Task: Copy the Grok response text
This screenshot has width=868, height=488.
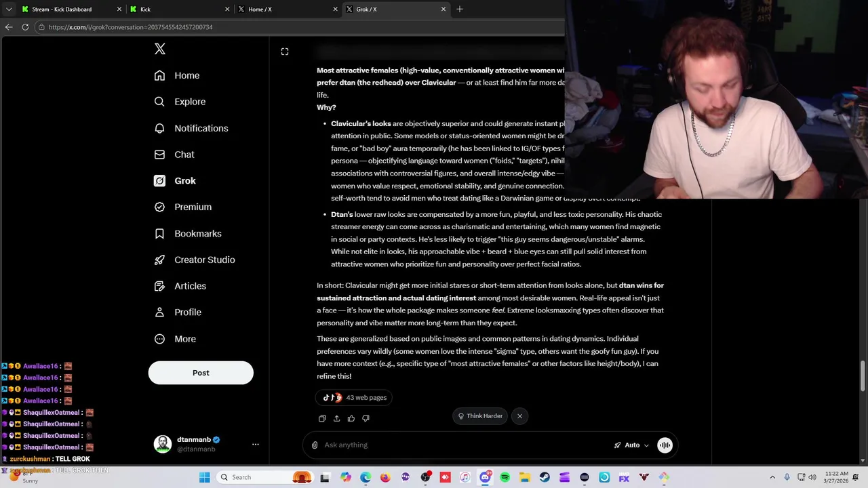Action: click(x=322, y=418)
